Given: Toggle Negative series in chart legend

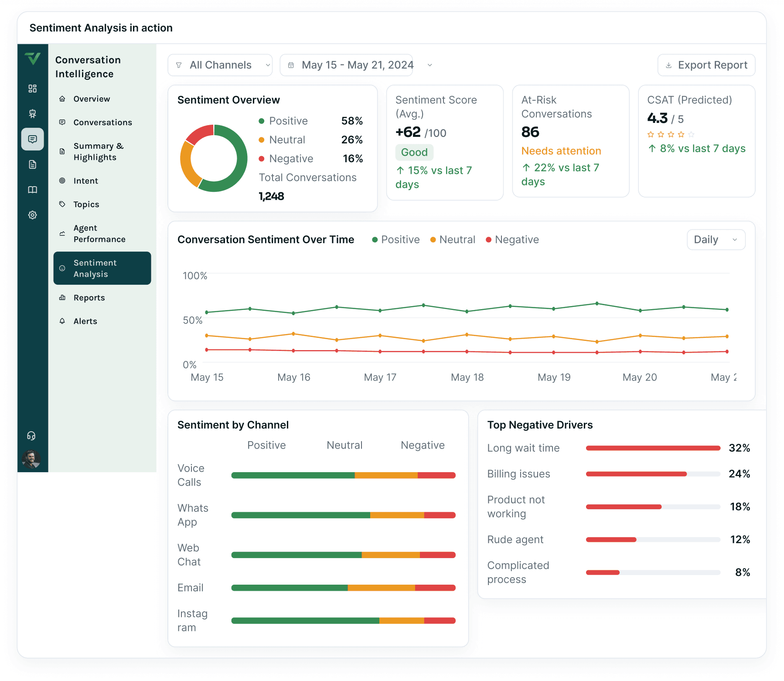Looking at the screenshot, I should coord(512,240).
